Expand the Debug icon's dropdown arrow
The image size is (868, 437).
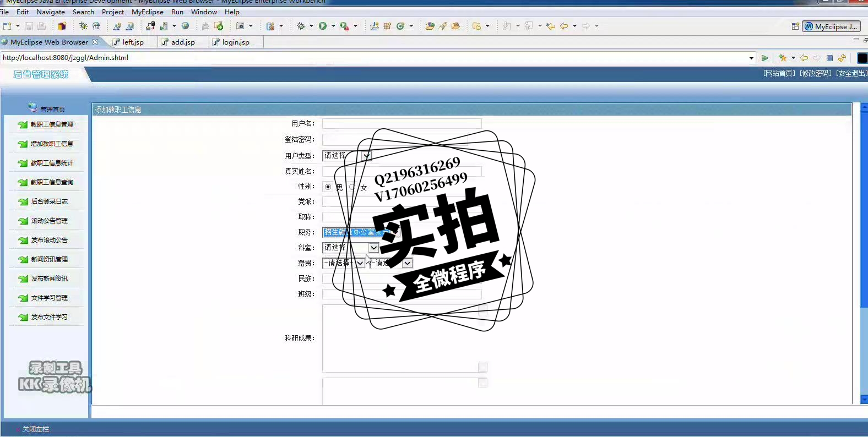coord(311,26)
